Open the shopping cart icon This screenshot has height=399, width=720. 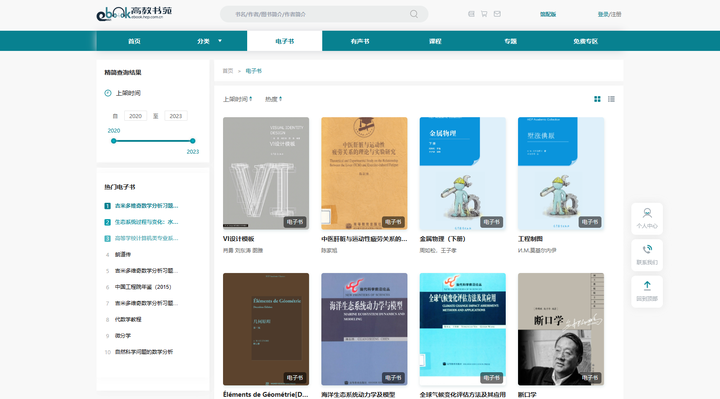[x=484, y=14]
